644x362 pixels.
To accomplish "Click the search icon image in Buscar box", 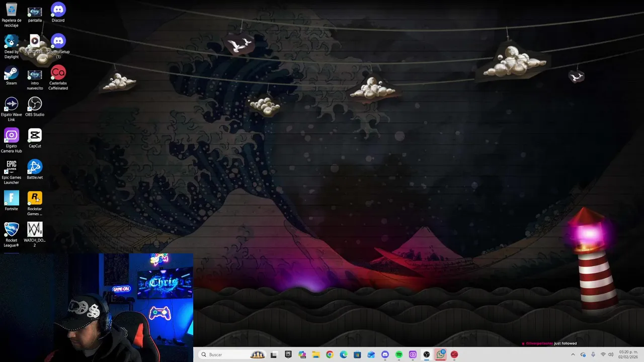I will tap(204, 354).
